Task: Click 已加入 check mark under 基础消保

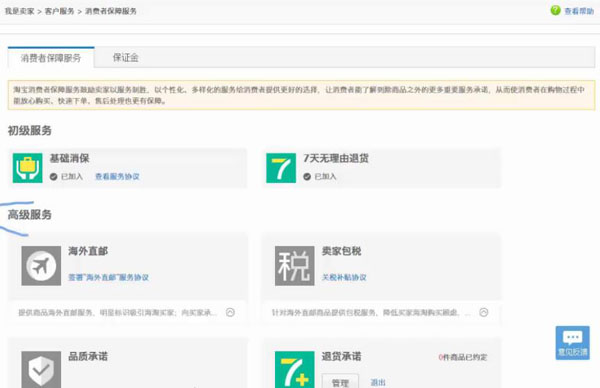Action: click(54, 176)
